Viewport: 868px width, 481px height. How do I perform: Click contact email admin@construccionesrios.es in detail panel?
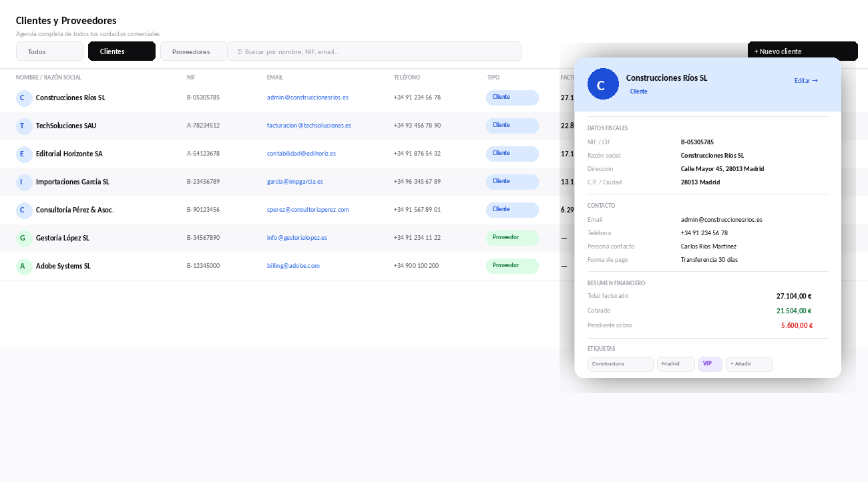[722, 220]
